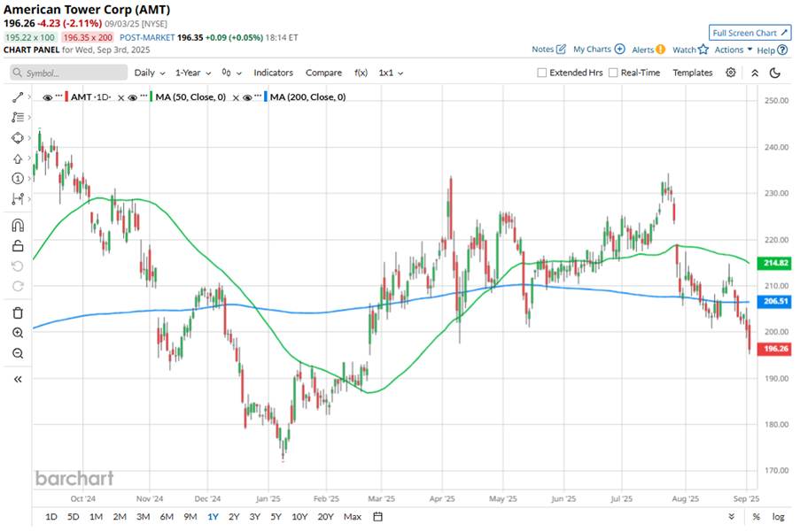Image resolution: width=800 pixels, height=532 pixels.
Task: Expand the Actions dropdown menu
Action: [734, 50]
